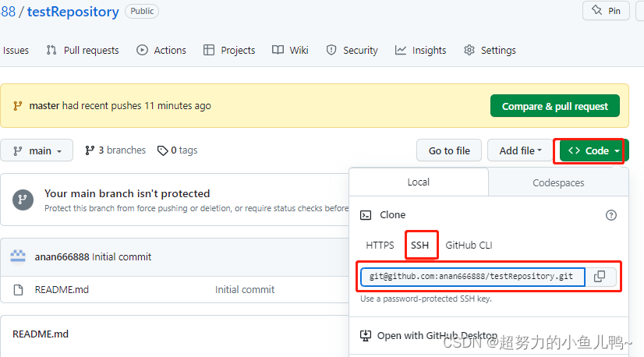Click the Go to file button
This screenshot has width=644, height=357.
(449, 150)
